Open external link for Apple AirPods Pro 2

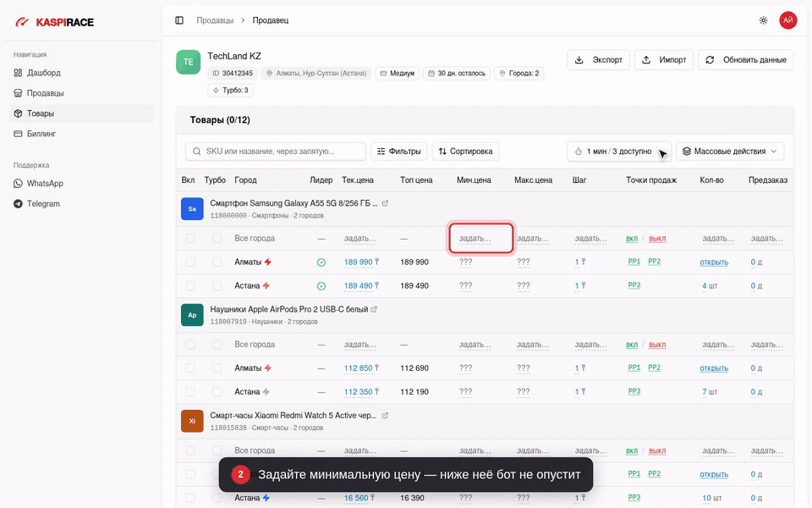[x=374, y=310]
